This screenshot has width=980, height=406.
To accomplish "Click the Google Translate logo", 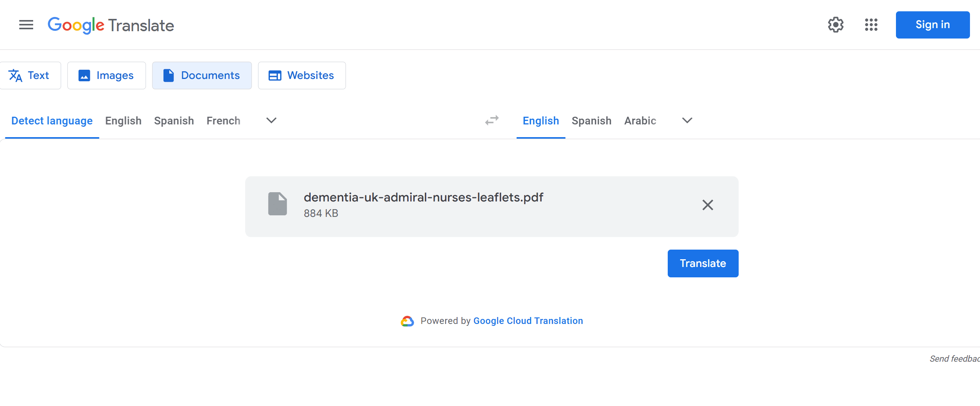I will [111, 25].
